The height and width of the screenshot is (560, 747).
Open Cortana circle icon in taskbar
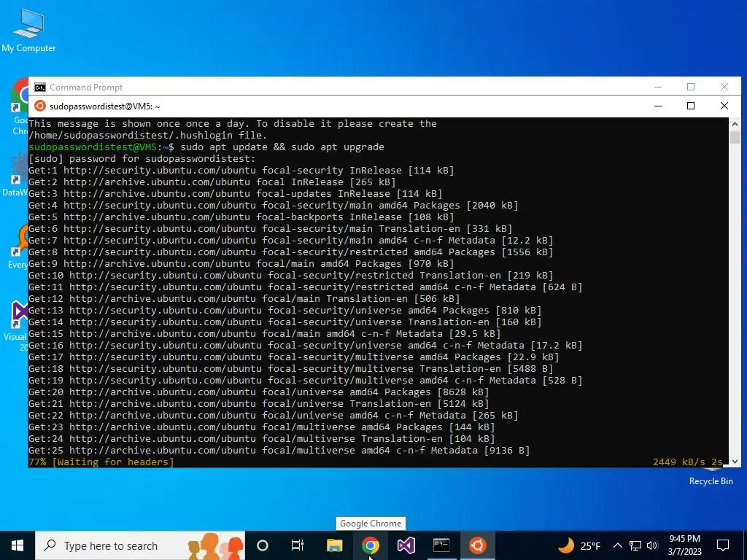point(263,545)
